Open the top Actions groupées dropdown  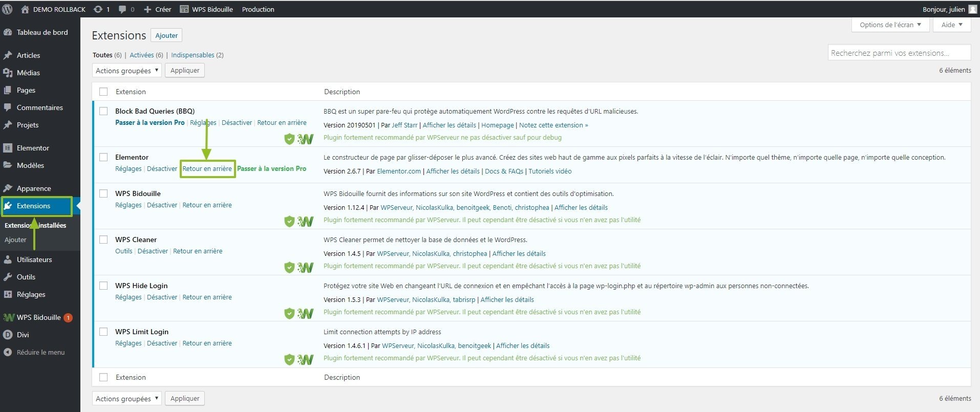[127, 71]
